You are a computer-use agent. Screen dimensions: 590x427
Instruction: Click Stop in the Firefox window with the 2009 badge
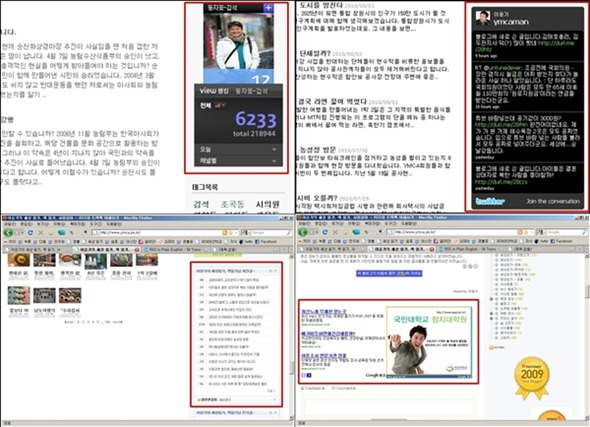click(x=335, y=232)
